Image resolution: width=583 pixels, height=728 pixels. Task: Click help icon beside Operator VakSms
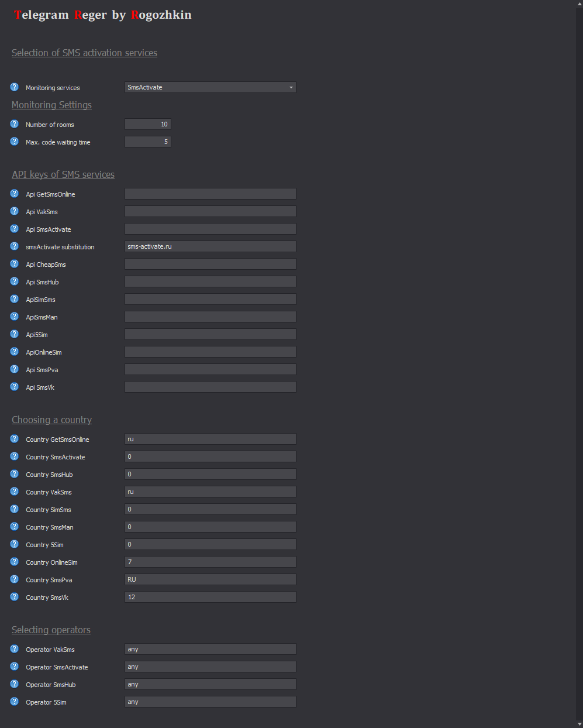tap(15, 649)
